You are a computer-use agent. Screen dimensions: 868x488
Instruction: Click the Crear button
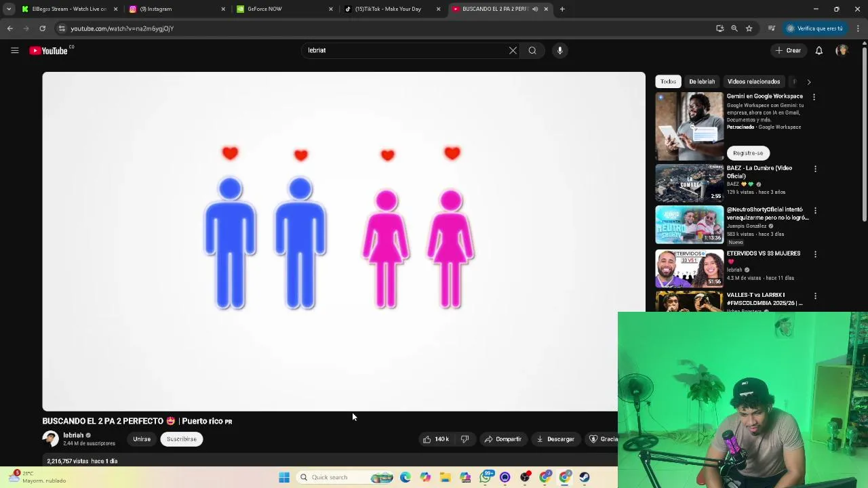click(x=788, y=50)
